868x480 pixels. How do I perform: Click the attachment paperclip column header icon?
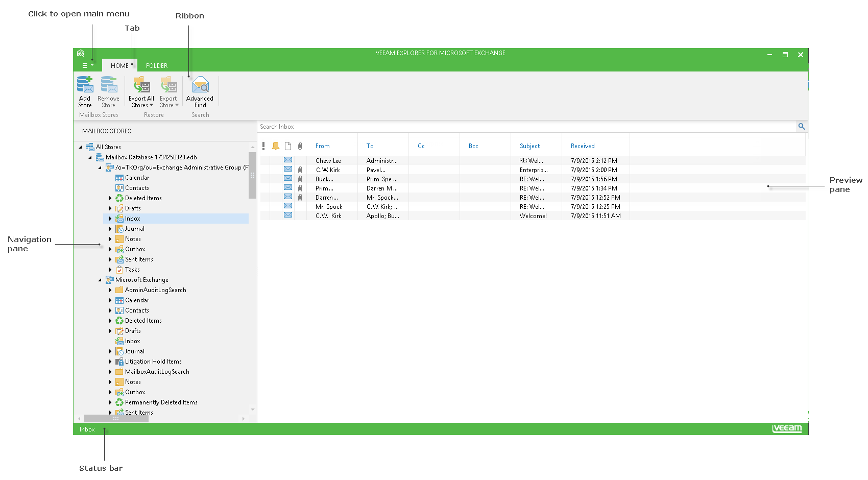[300, 146]
